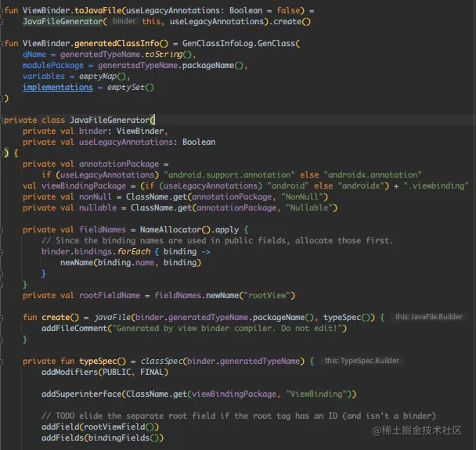This screenshot has width=476, height=450.
Task: Click the annotationPackage property declaration
Action: click(119, 164)
